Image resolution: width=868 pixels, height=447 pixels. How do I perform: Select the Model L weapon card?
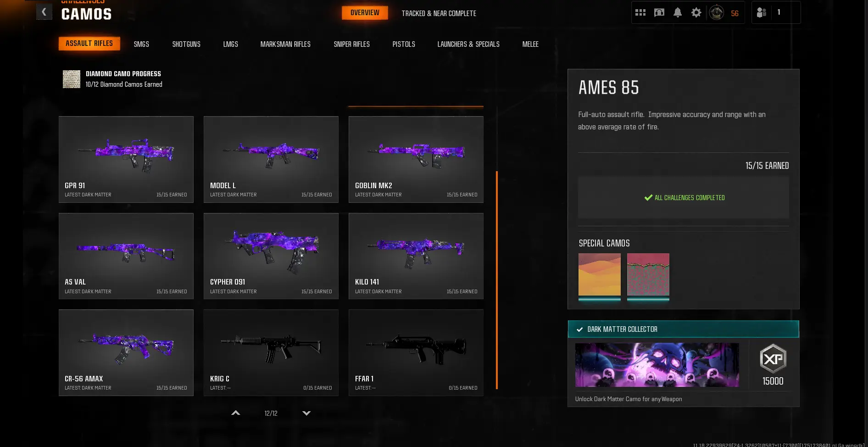[271, 159]
